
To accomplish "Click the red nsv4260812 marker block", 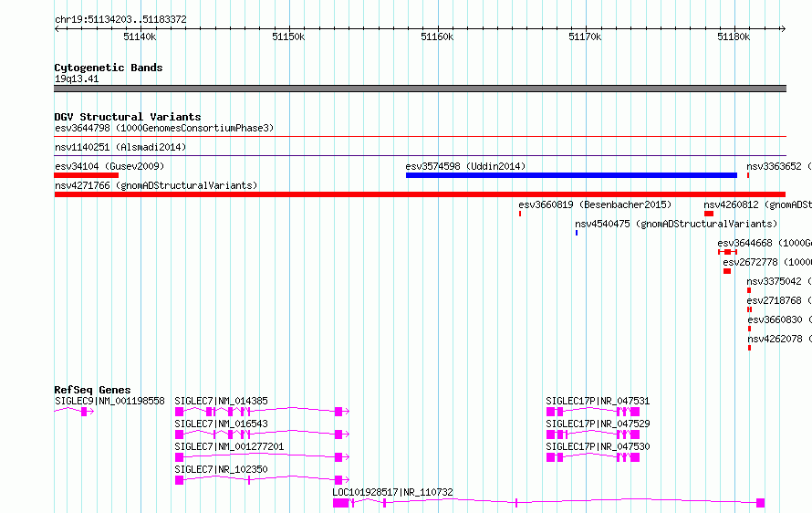I will click(x=709, y=214).
